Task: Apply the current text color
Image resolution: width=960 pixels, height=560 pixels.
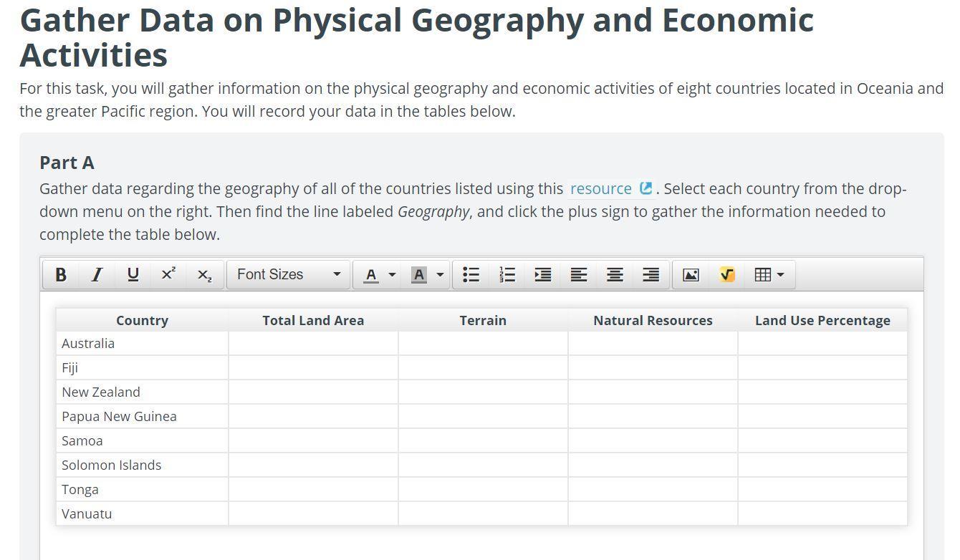Action: pyautogui.click(x=371, y=275)
